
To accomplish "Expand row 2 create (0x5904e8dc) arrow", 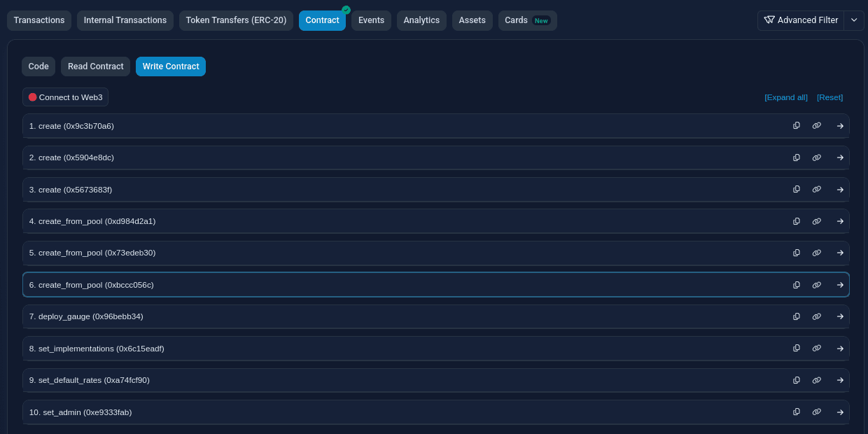I will click(x=840, y=157).
